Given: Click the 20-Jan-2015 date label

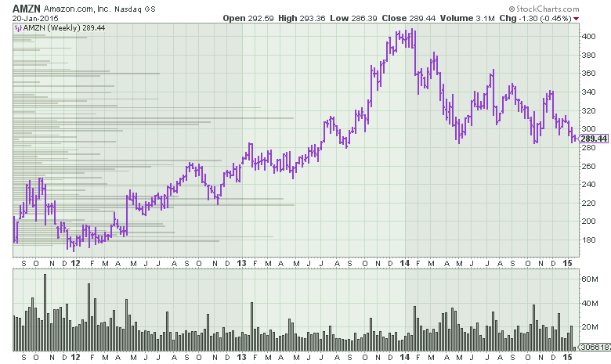Looking at the screenshot, I should (x=35, y=18).
